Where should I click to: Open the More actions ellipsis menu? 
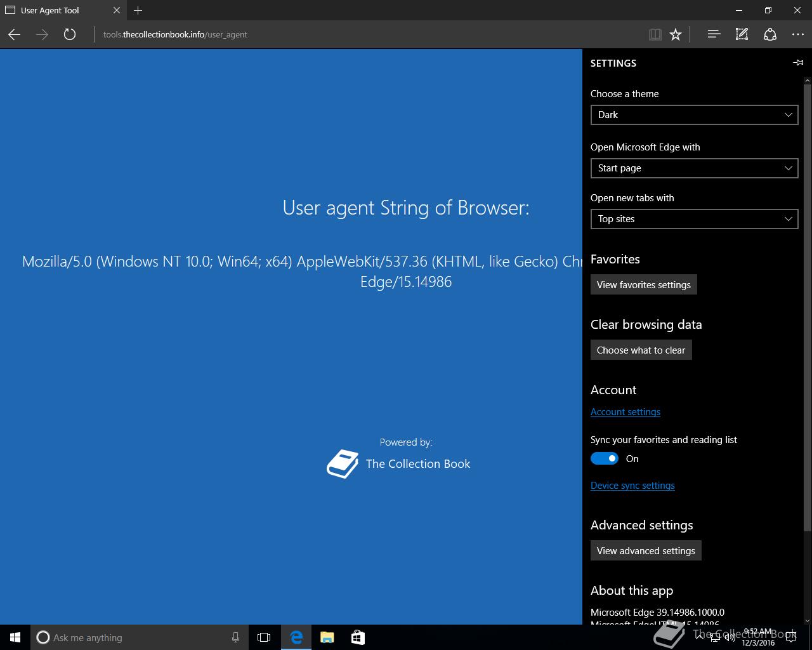(x=798, y=35)
